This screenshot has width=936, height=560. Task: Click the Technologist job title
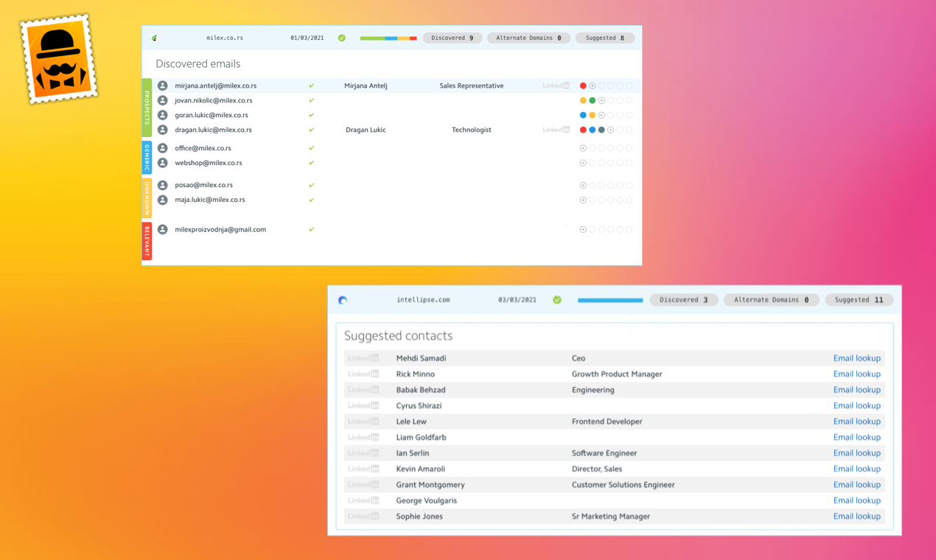(472, 130)
